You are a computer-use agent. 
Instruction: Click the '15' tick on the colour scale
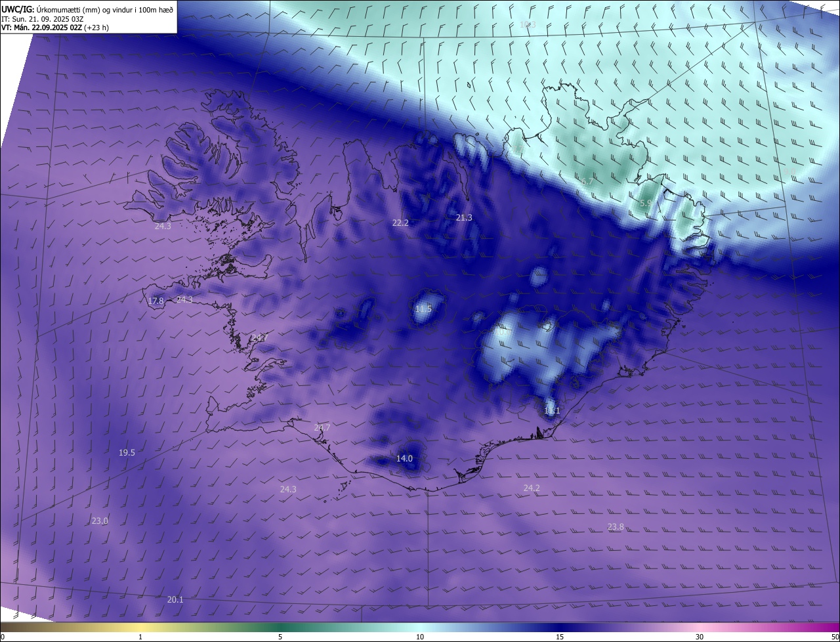tap(560, 637)
